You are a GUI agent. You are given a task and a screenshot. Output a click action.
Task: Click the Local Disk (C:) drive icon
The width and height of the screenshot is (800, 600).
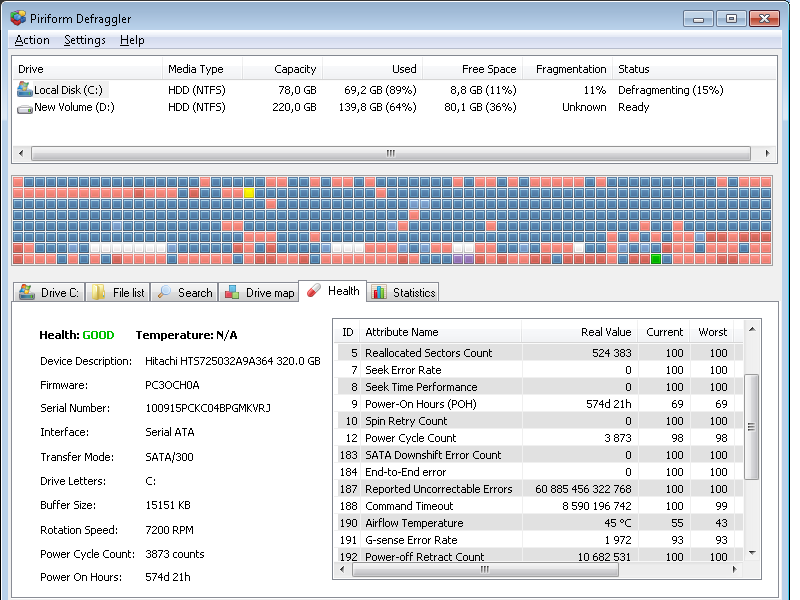click(x=24, y=89)
